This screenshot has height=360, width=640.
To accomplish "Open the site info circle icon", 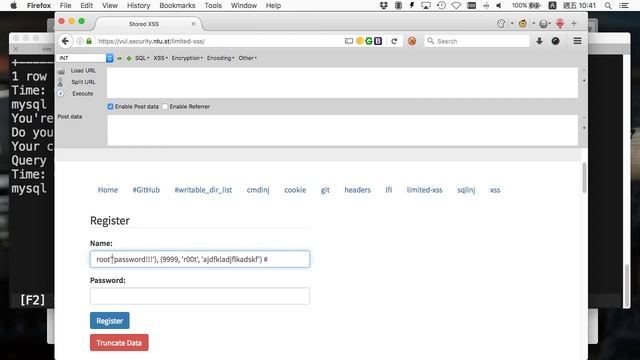I will click(80, 41).
